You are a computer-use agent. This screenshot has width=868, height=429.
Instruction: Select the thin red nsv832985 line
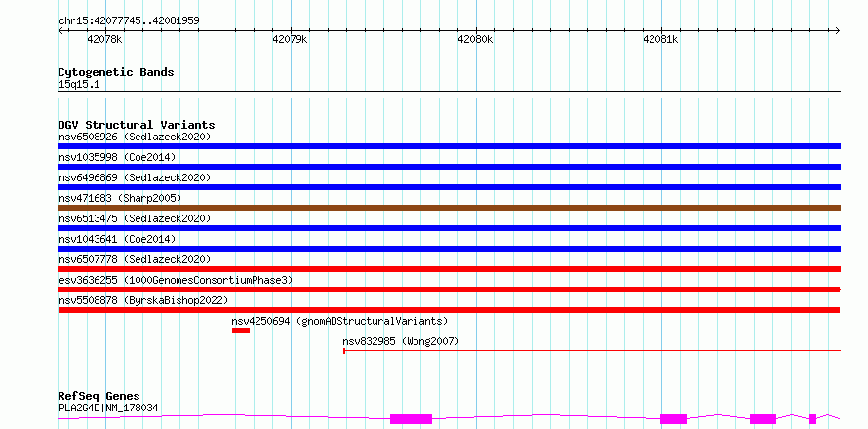click(x=592, y=350)
